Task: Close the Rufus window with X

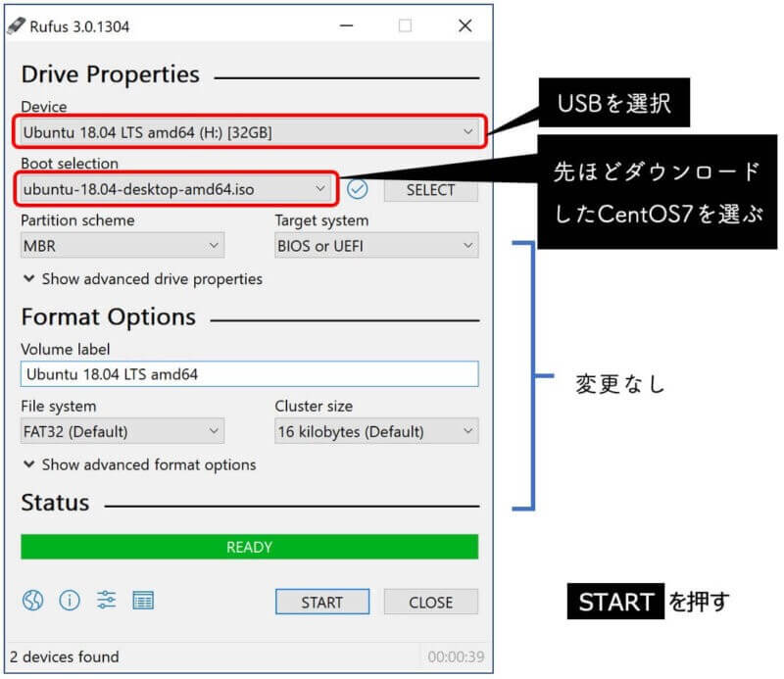Action: pyautogui.click(x=465, y=25)
